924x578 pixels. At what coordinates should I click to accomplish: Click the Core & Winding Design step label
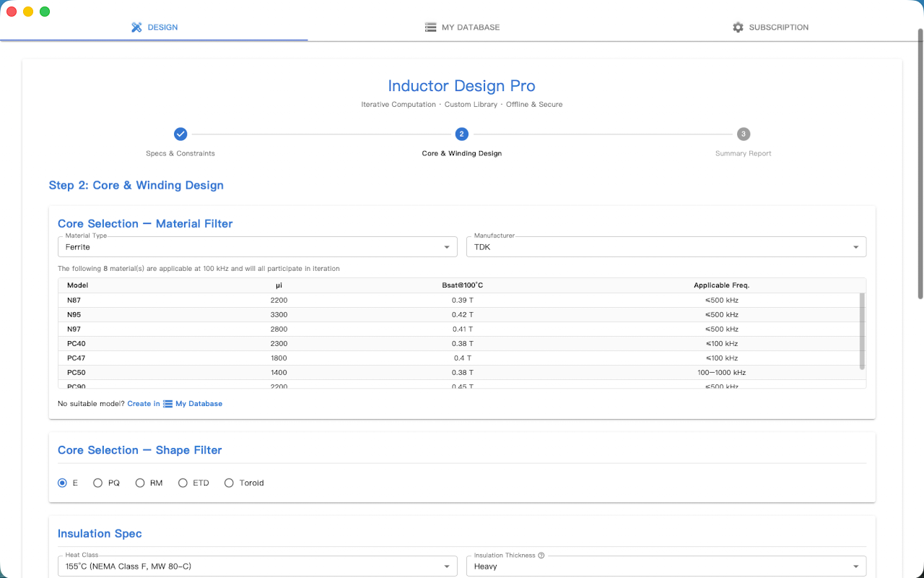(462, 153)
